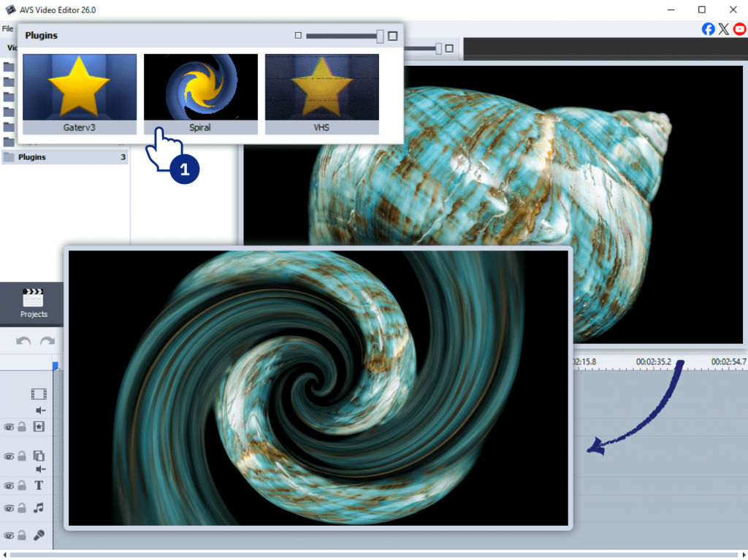The width and height of the screenshot is (748, 560).
Task: Lock the text track
Action: pyautogui.click(x=22, y=486)
